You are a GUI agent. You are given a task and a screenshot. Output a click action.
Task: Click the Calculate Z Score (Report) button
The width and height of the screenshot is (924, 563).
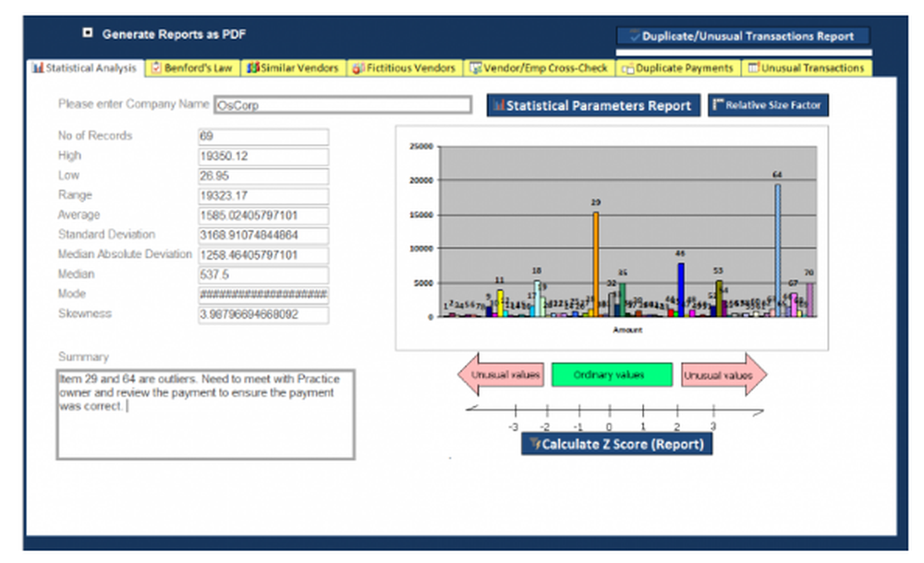[x=616, y=444]
